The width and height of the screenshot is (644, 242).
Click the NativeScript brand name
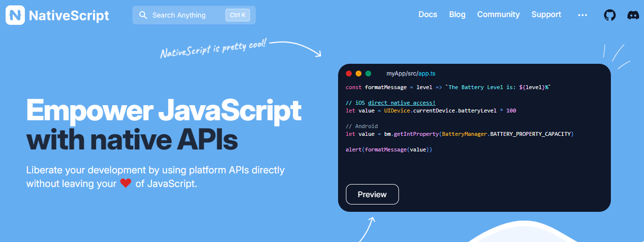(x=69, y=16)
